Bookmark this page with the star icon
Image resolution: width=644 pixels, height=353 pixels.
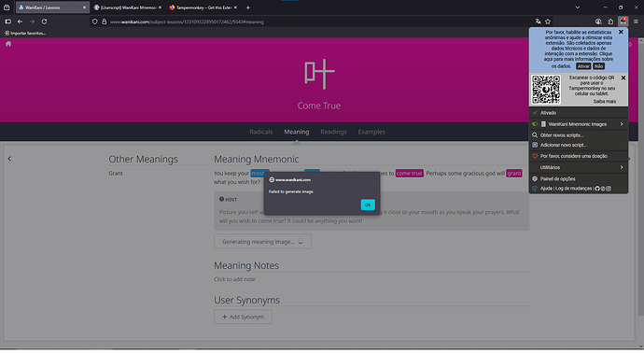(548, 21)
